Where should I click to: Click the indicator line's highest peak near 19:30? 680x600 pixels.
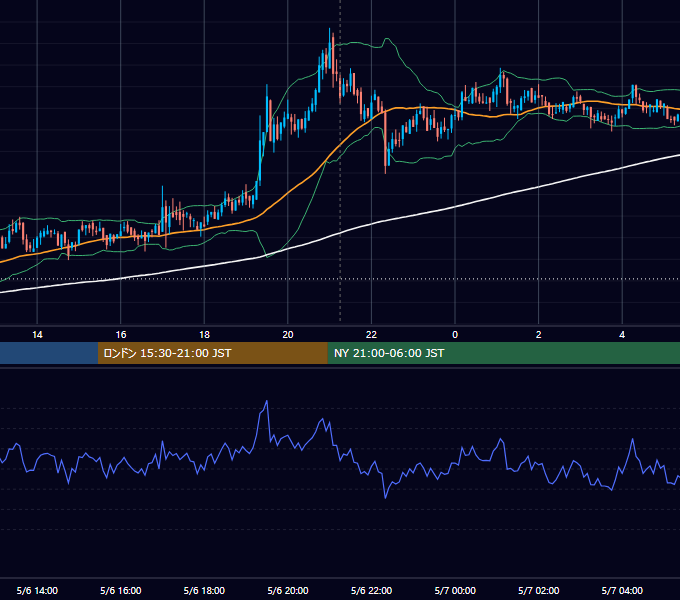267,401
